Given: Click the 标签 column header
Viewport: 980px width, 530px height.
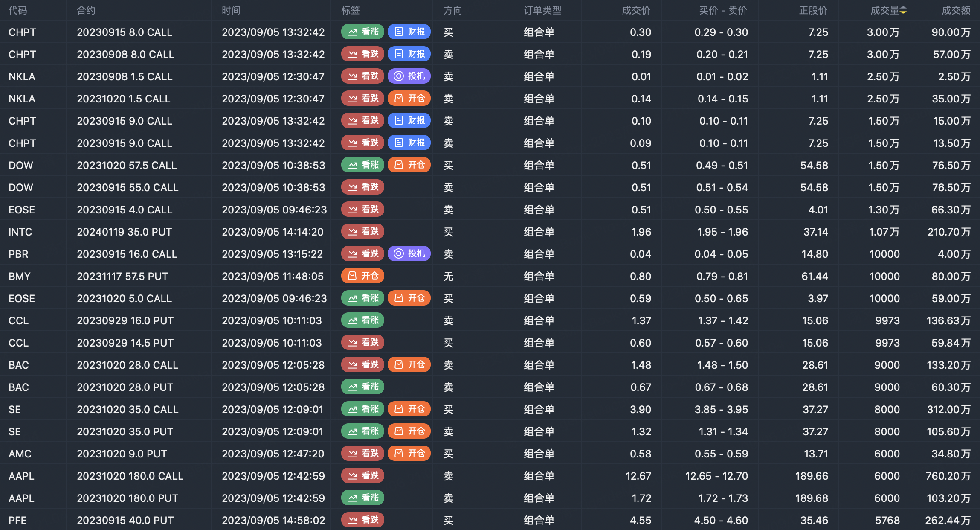Looking at the screenshot, I should click(x=350, y=10).
